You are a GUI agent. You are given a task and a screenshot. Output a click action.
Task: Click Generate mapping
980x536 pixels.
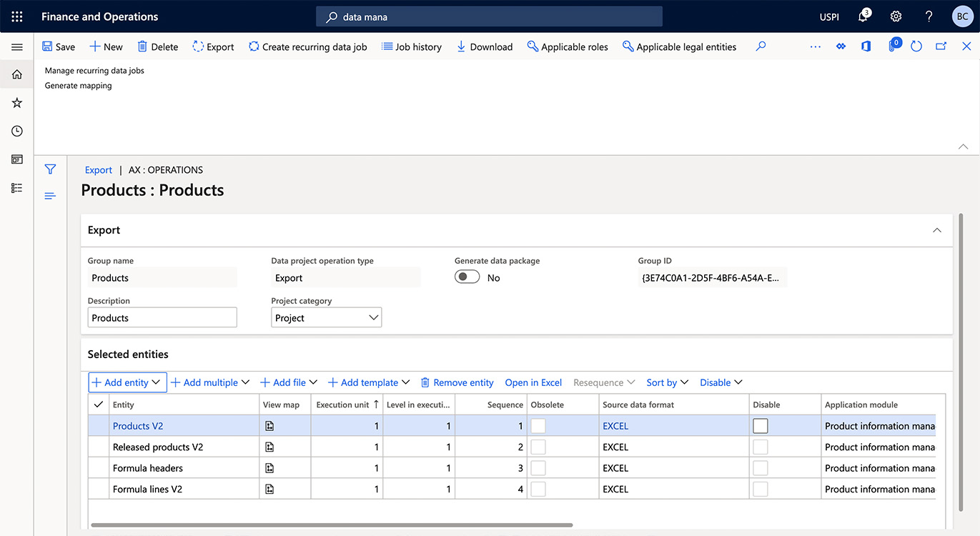point(78,86)
